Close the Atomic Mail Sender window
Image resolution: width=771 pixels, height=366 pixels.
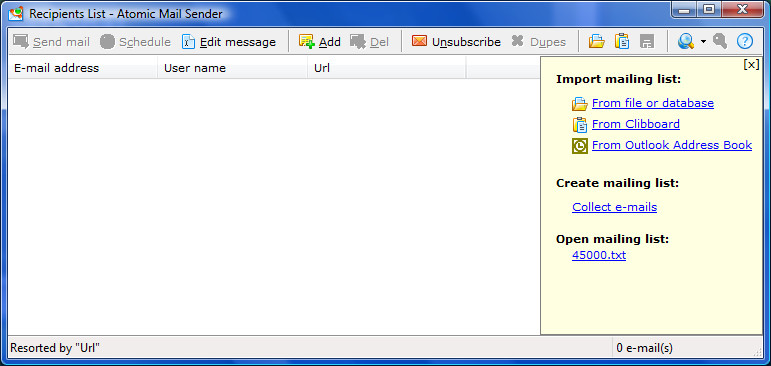741,10
